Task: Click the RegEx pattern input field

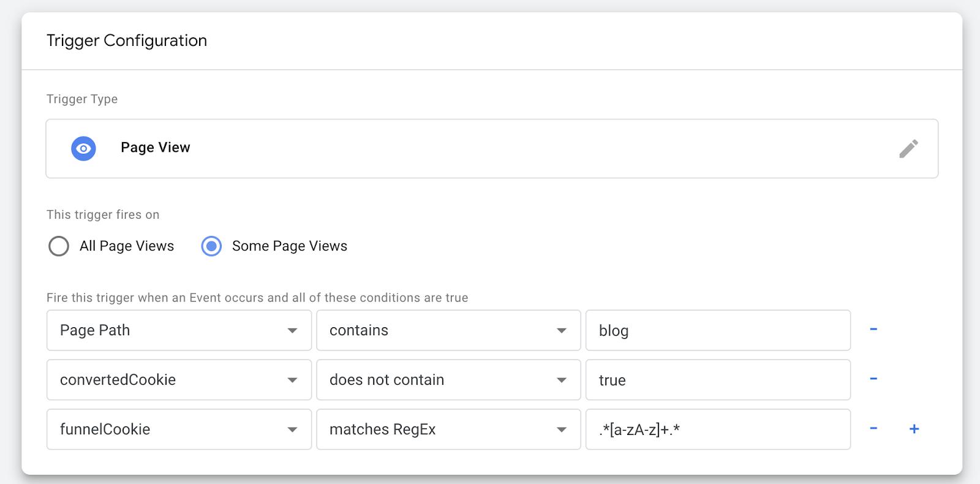Action: pyautogui.click(x=717, y=429)
